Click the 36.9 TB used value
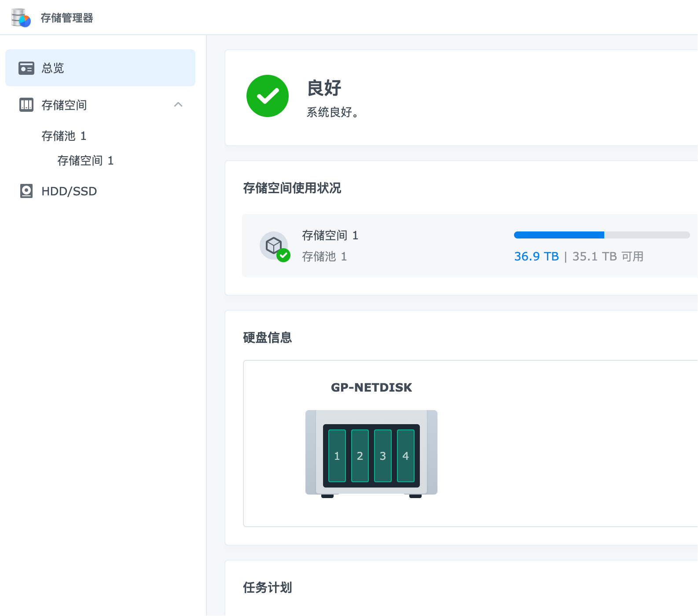 [x=536, y=257]
